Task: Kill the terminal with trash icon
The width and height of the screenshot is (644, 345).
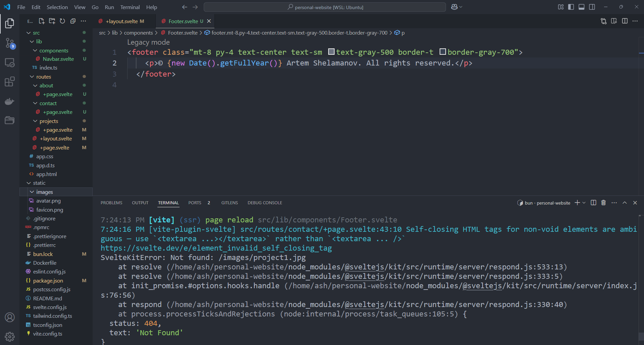Action: click(x=603, y=203)
